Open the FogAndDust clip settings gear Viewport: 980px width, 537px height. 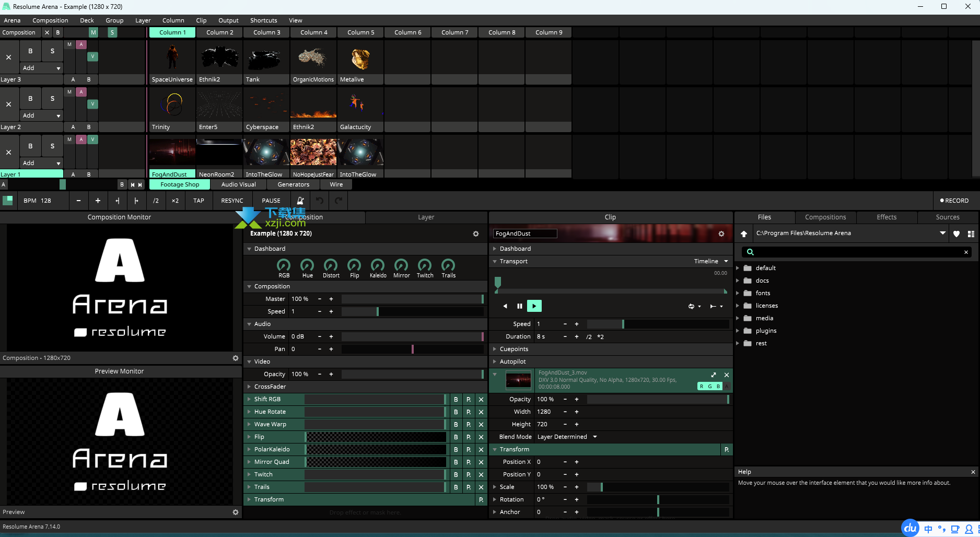click(x=721, y=234)
